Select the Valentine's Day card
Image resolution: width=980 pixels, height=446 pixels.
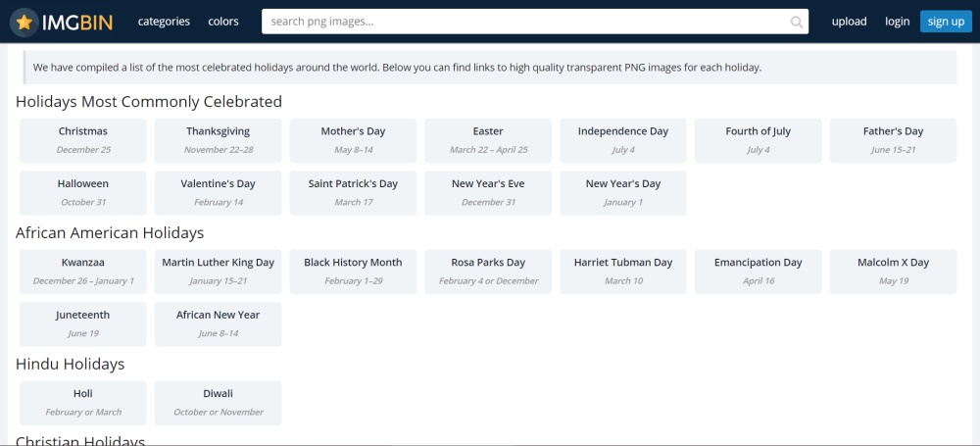[219, 193]
